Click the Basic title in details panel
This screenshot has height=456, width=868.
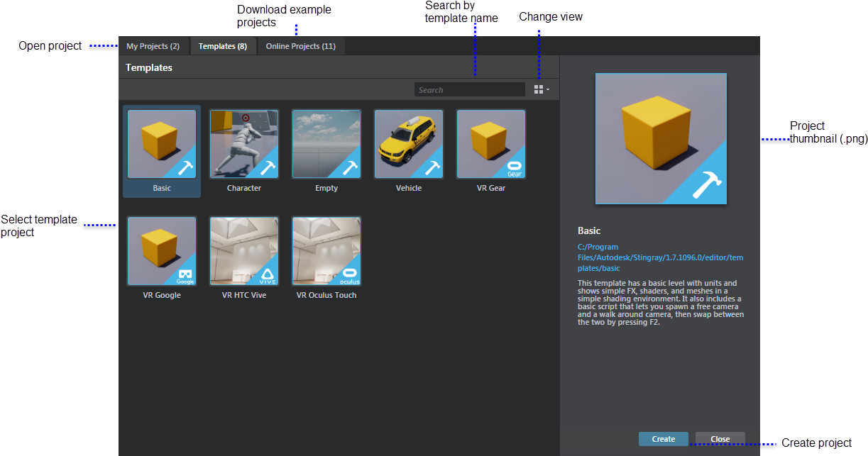[589, 231]
